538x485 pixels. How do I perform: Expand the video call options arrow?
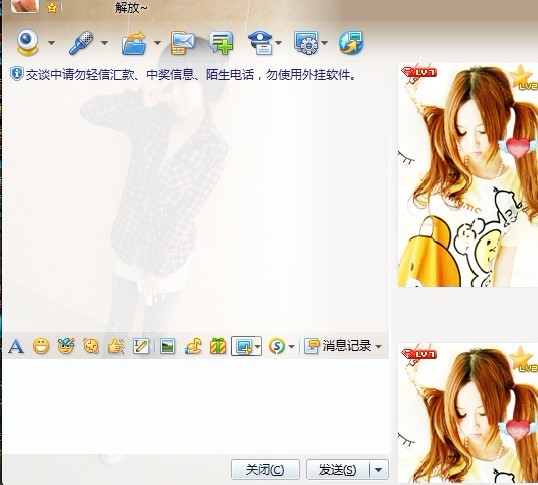pos(51,43)
